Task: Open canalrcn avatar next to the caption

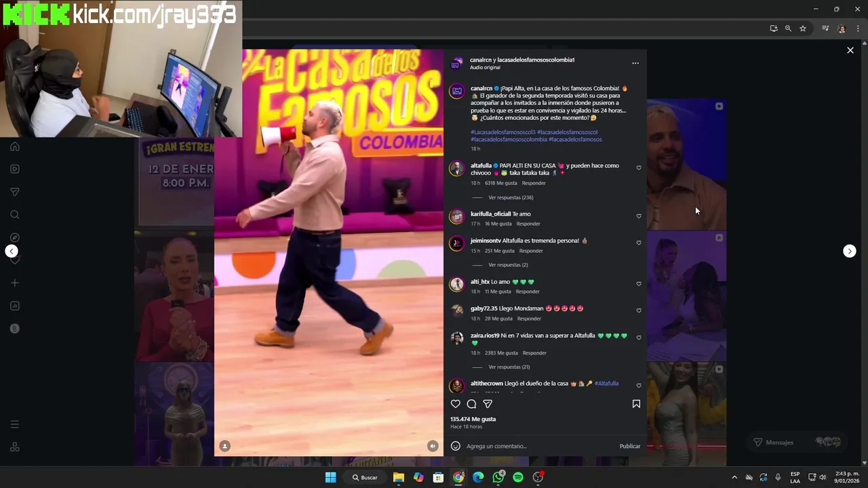Action: tap(457, 91)
